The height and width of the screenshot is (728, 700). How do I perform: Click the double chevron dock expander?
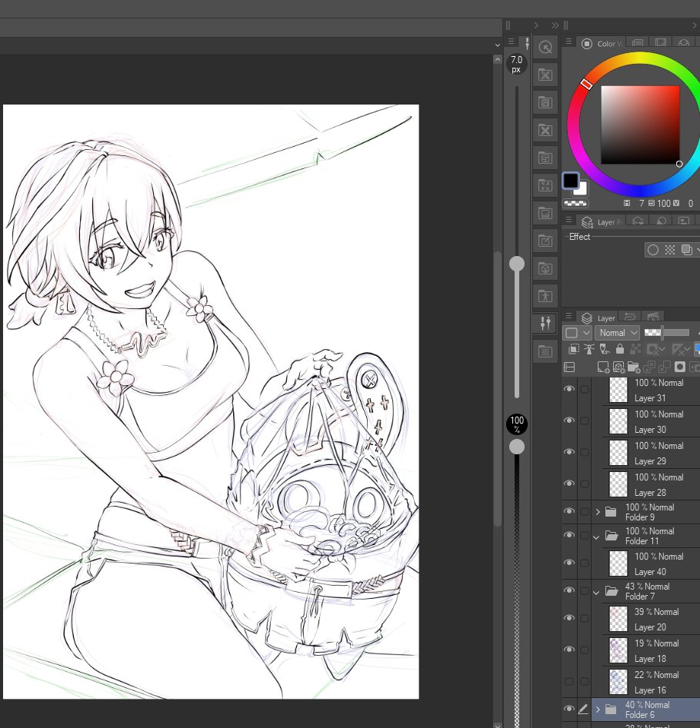coord(555,25)
